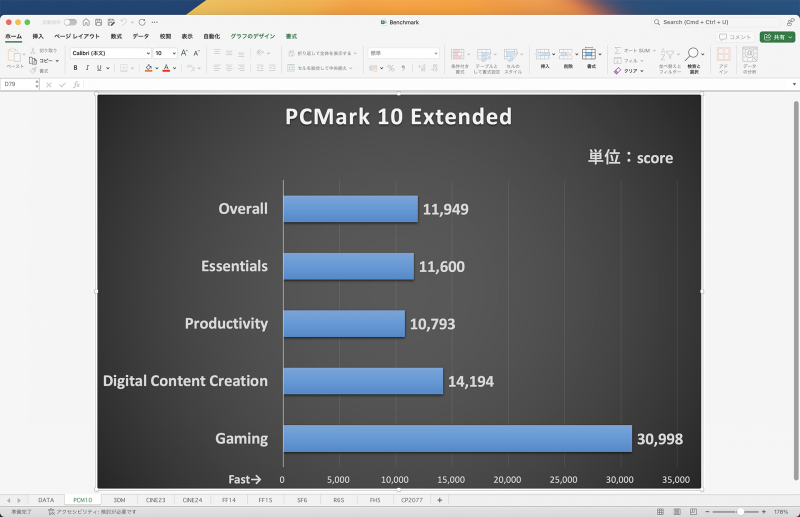The height and width of the screenshot is (517, 800).
Task: Open the fill color dropdown arrow
Action: tap(157, 68)
